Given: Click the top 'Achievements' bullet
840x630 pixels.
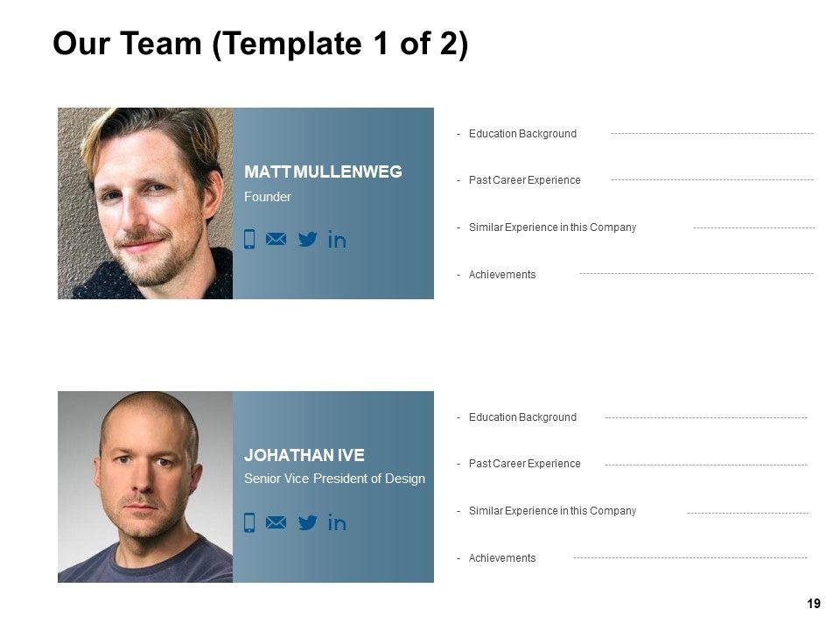Looking at the screenshot, I should coord(502,275).
